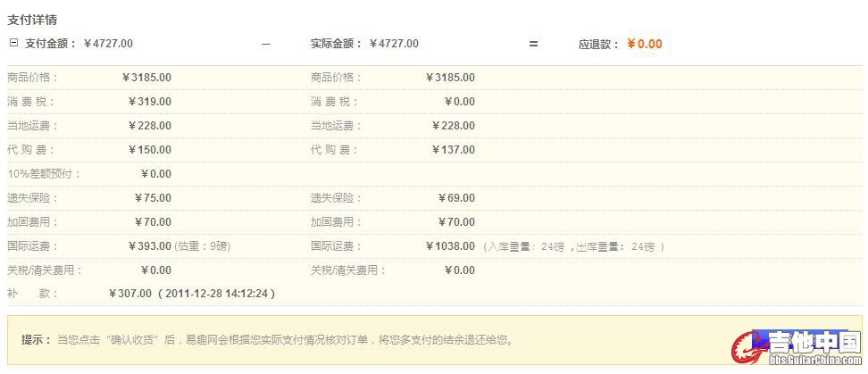This screenshot has width=868, height=374.
Task: Select the orange ¥0.00 refund amount
Action: click(645, 44)
